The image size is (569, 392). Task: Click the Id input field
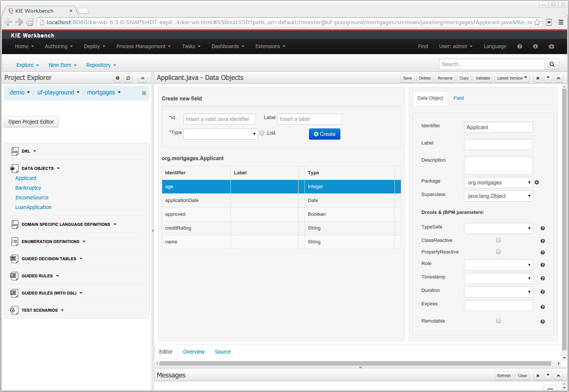219,119
